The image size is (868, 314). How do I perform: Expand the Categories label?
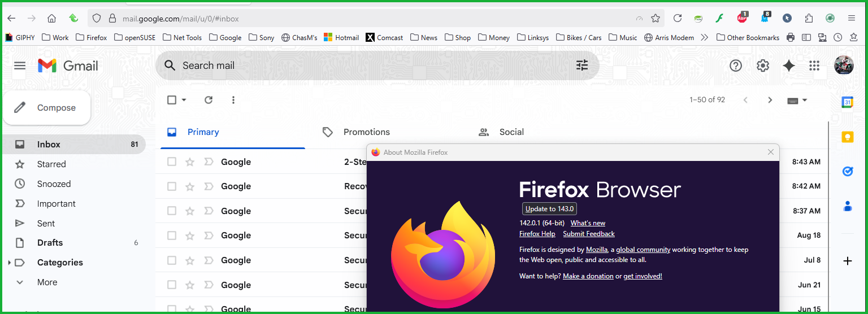[9, 263]
